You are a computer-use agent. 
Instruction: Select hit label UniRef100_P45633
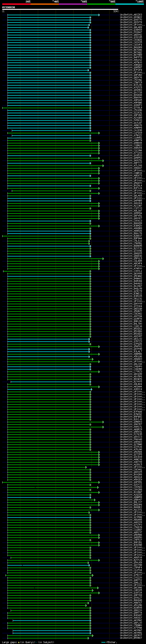point(131,120)
